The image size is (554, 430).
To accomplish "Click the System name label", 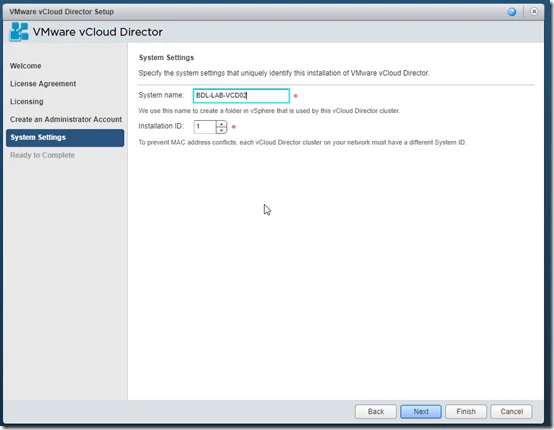I will 161,95.
